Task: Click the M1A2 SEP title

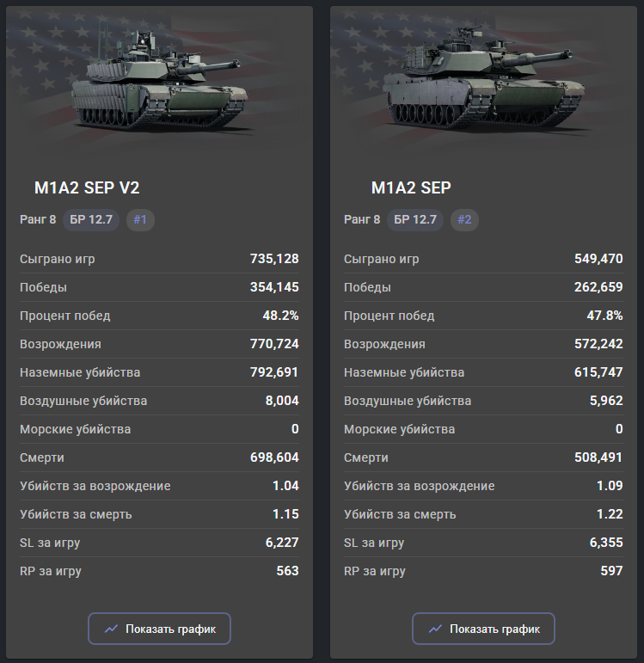Action: pos(411,187)
